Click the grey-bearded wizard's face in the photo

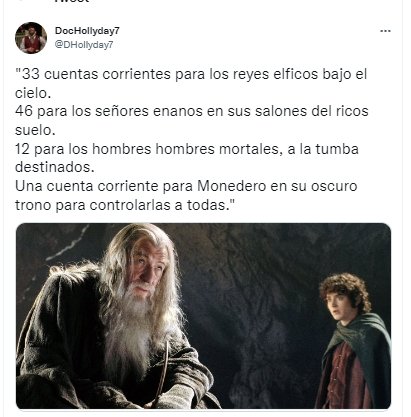149,267
